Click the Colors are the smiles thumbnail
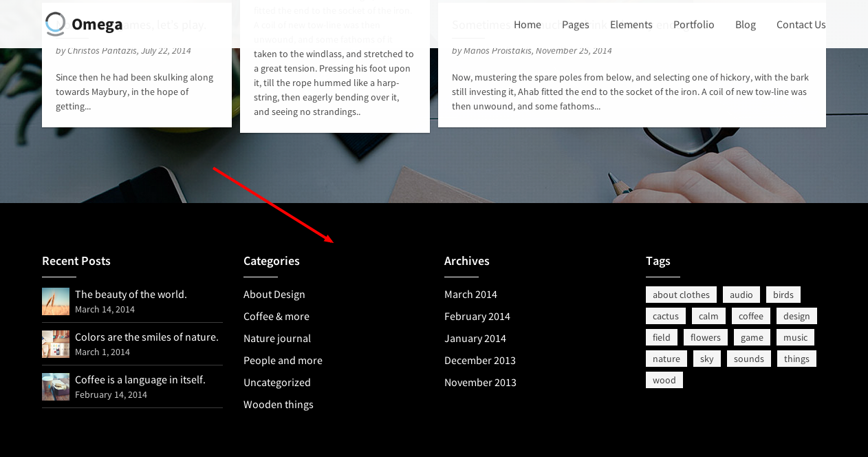The image size is (868, 457). click(56, 344)
